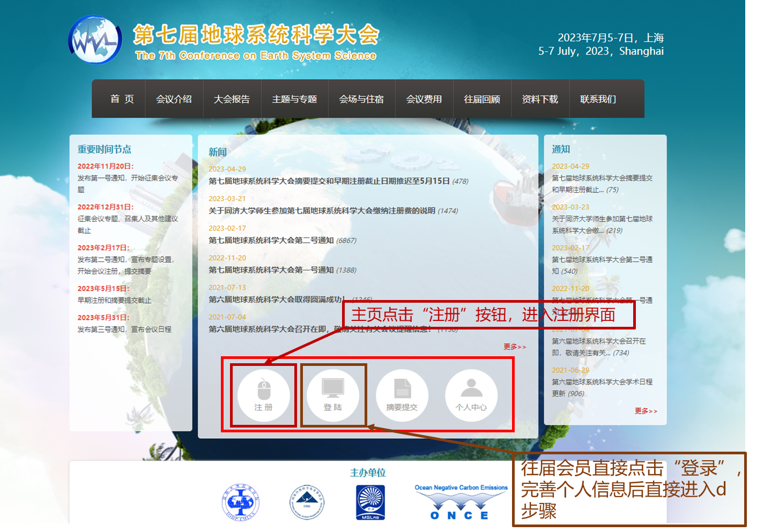Open news 第七届地球系统科学大会第一号通知
Screen dimensions: 764x532
[x=271, y=270]
